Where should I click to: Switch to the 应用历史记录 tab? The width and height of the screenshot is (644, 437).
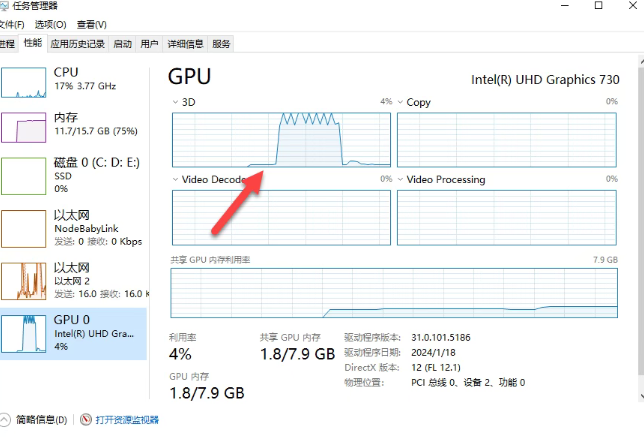(x=78, y=44)
